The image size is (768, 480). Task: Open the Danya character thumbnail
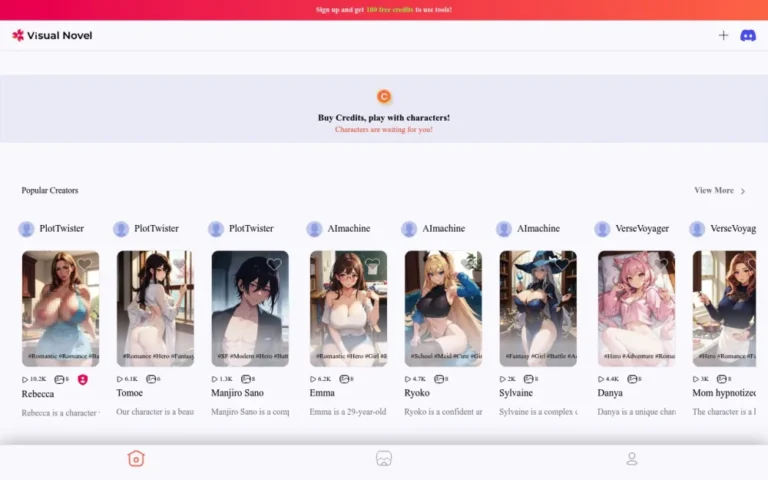pyautogui.click(x=637, y=309)
